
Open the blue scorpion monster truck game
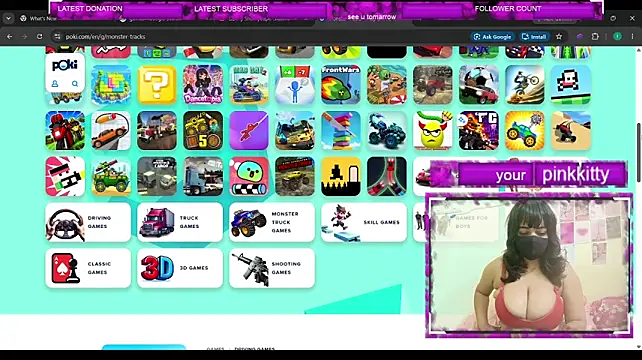tap(387, 130)
